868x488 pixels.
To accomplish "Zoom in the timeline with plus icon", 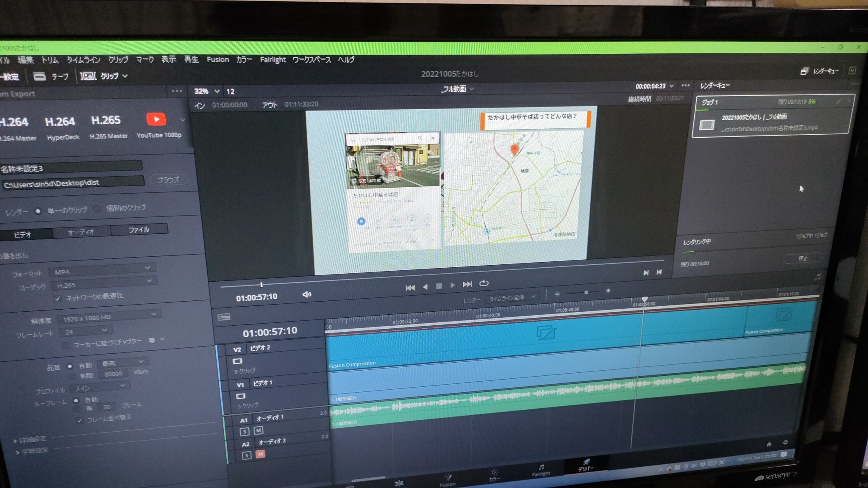I will (x=608, y=291).
